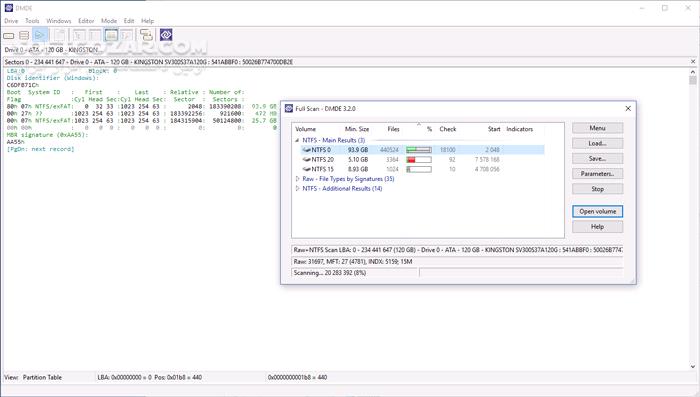Click the blue DMDE logo toolbar icon
The width and height of the screenshot is (700, 397).
[x=166, y=35]
